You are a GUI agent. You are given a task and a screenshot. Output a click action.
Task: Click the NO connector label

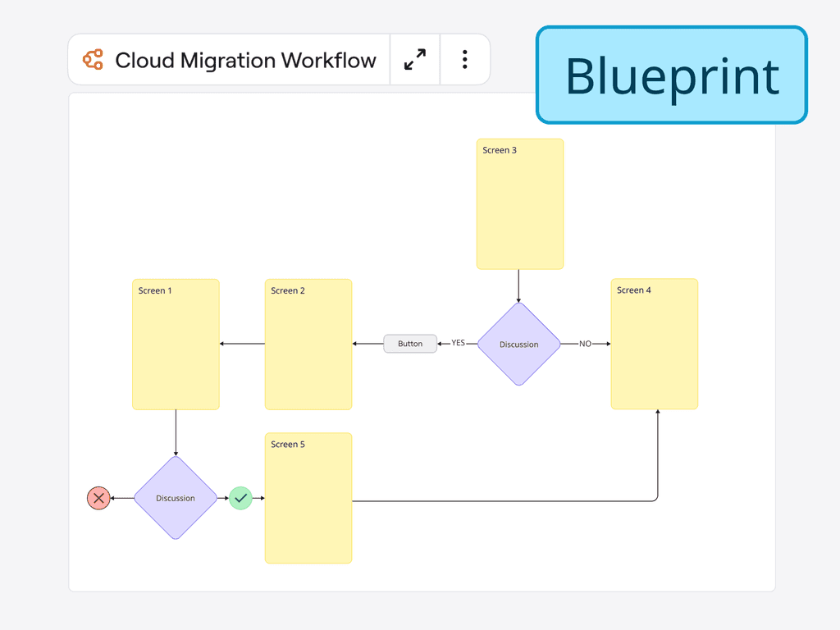[585, 344]
